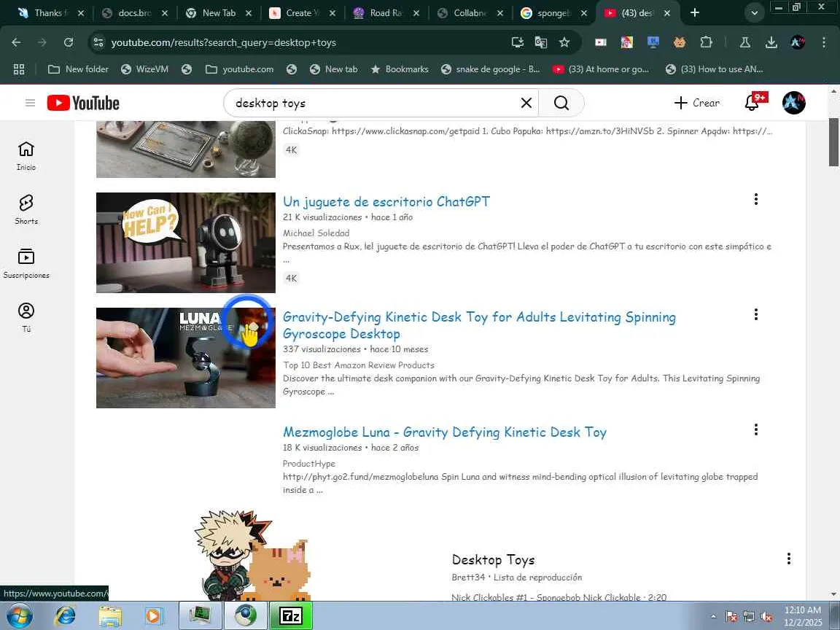Submit search with magnifier button
This screenshot has height=630, width=840.
tap(561, 103)
